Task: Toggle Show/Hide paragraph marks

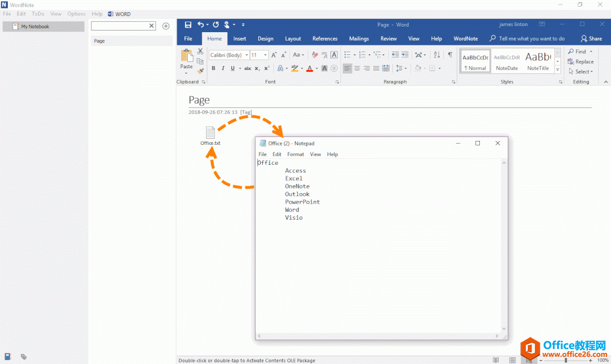Action: pyautogui.click(x=450, y=55)
